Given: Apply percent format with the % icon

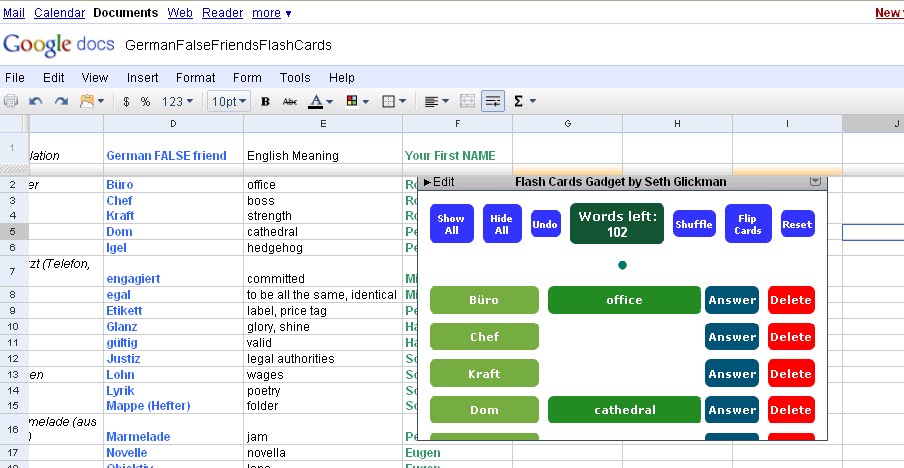Looking at the screenshot, I should tap(145, 101).
